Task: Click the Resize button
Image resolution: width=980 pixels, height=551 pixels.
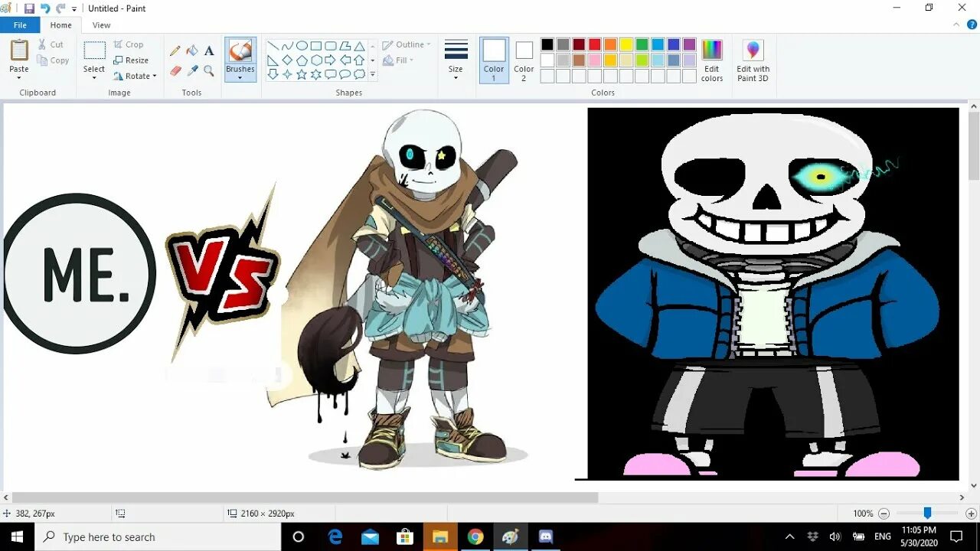Action: 131,60
